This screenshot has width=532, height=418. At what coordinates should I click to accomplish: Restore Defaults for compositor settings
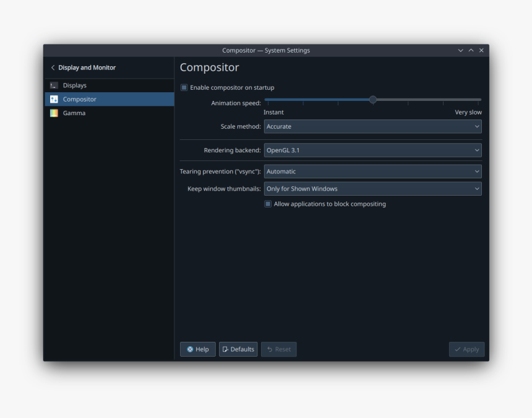(238, 349)
